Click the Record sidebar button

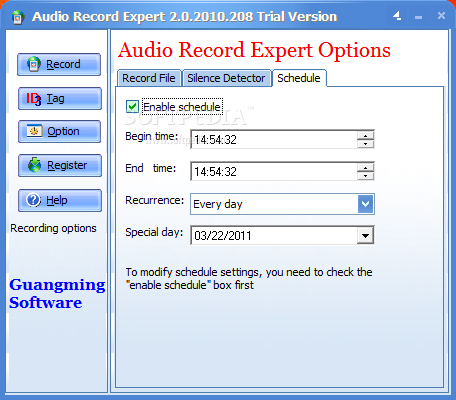[59, 64]
